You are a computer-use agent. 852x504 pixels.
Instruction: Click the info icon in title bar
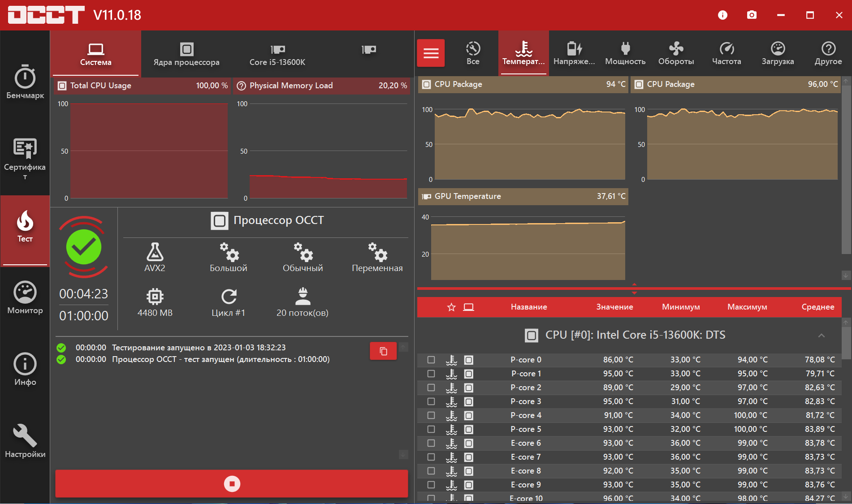click(x=722, y=15)
